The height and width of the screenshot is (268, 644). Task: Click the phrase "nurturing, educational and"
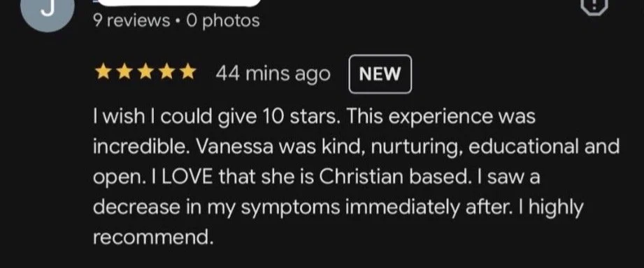(x=495, y=148)
